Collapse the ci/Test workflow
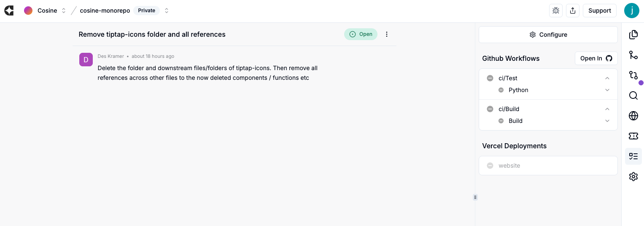 (x=607, y=78)
